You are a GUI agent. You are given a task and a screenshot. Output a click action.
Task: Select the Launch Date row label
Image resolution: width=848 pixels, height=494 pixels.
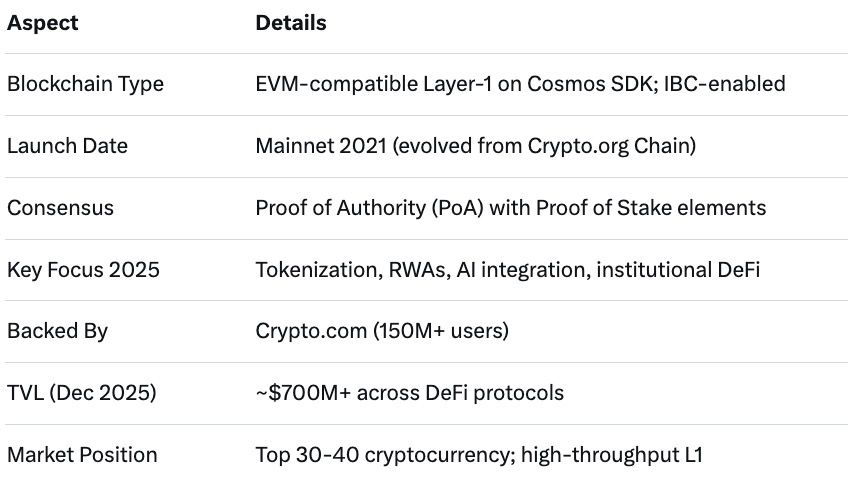67,146
